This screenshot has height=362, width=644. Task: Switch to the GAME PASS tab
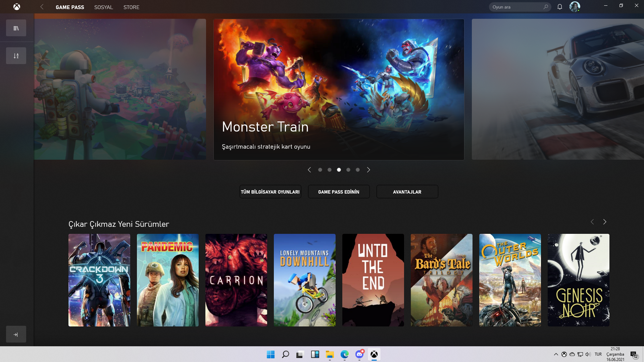pos(70,7)
